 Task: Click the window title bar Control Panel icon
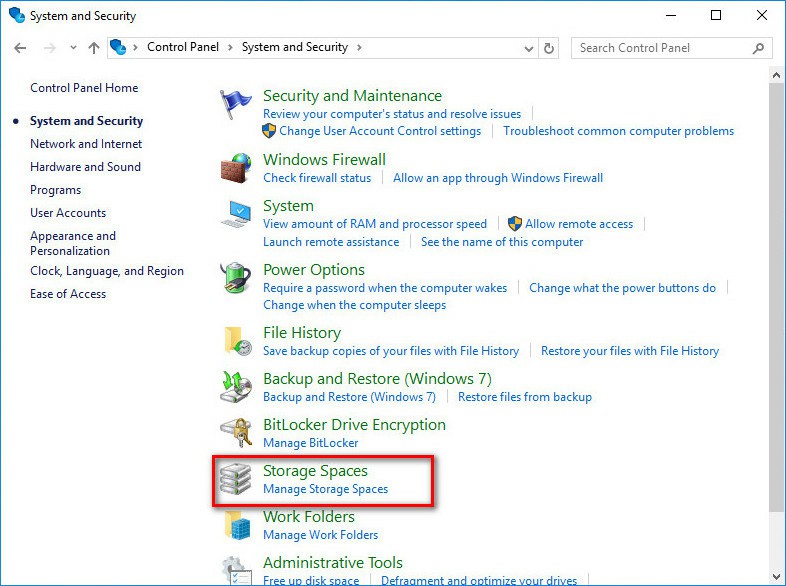[17, 15]
